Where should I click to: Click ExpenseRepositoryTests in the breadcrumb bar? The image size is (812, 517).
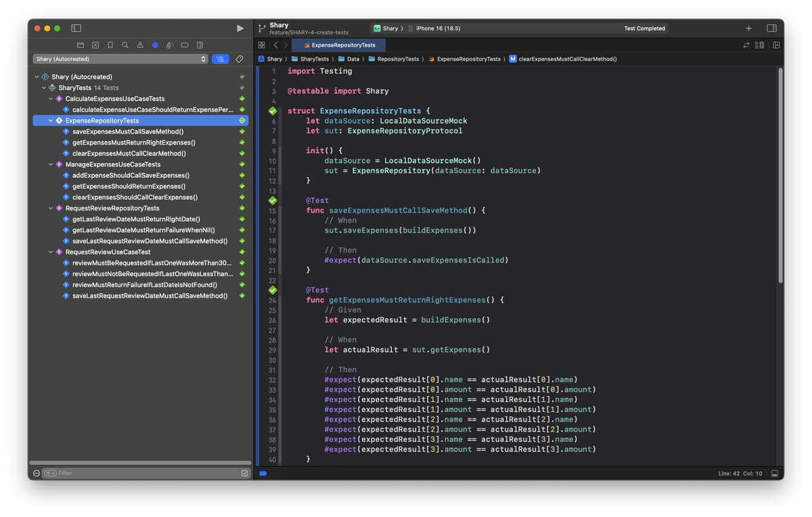464,59
